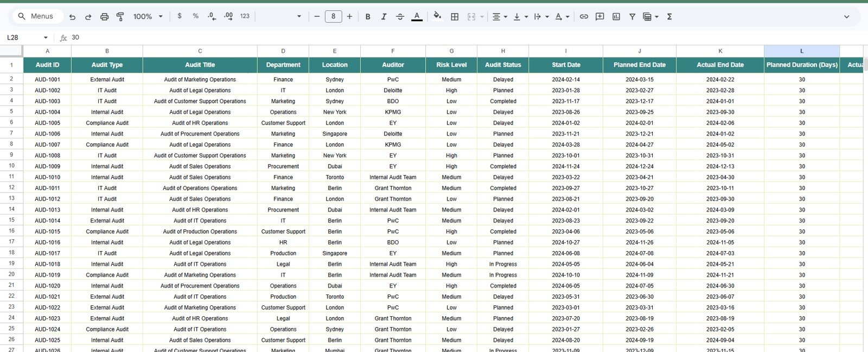Toggle strikethrough formatting
The width and height of the screenshot is (868, 352).
(400, 17)
